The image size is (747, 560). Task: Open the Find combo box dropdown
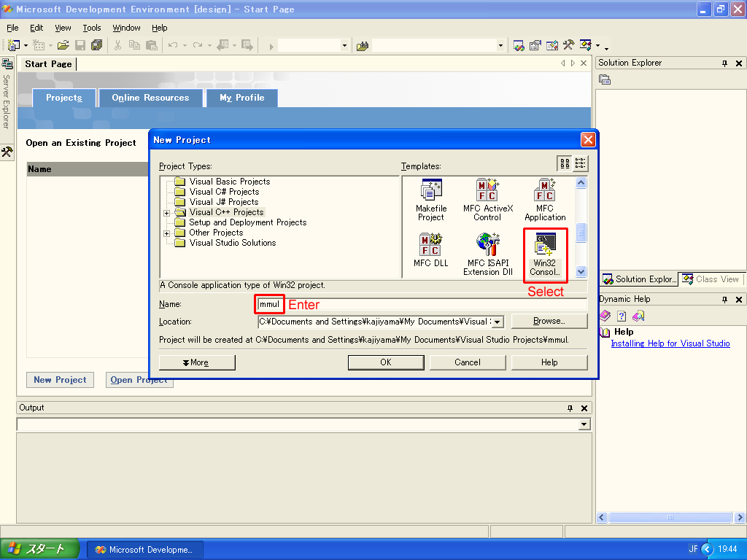500,46
